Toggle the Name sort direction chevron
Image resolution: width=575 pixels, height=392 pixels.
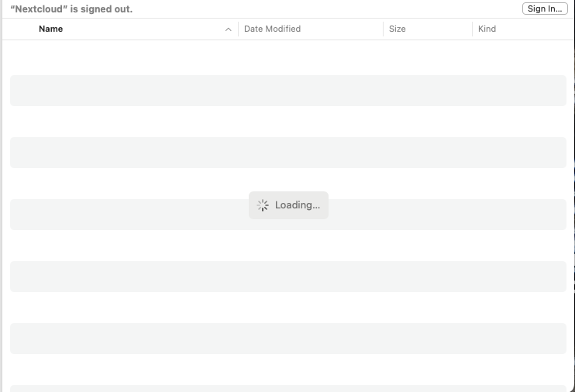228,29
